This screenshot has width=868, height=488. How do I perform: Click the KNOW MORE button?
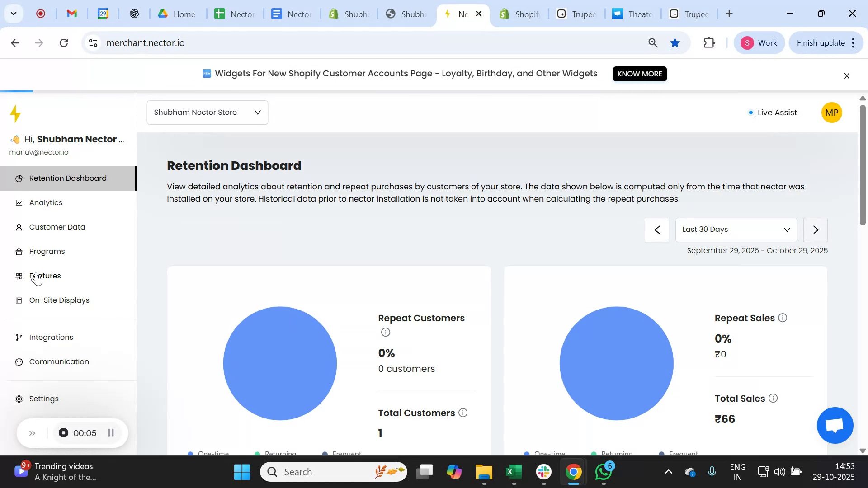tap(639, 74)
